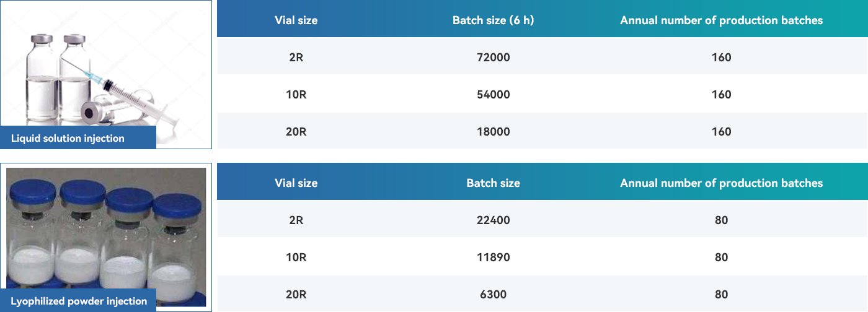Click the 54000 batch size value

point(493,94)
